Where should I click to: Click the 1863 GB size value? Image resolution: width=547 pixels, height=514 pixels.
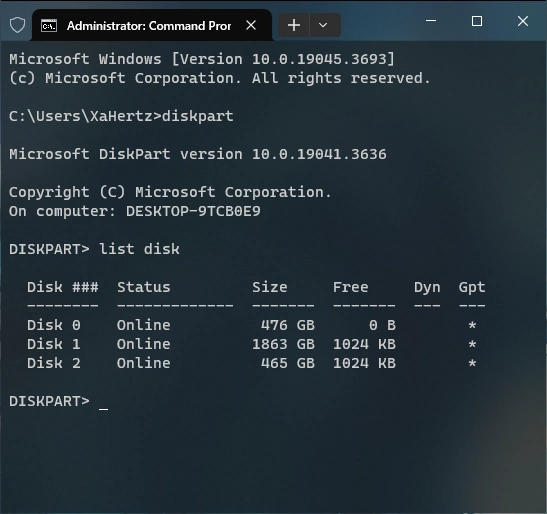pos(283,344)
